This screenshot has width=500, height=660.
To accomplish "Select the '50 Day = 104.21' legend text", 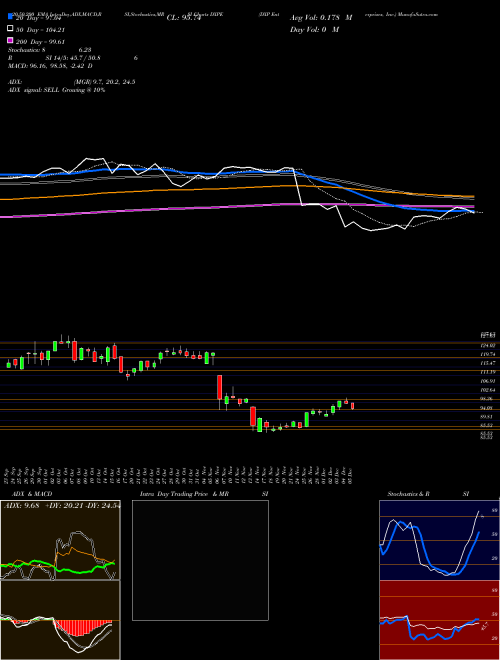I will click(x=40, y=30).
